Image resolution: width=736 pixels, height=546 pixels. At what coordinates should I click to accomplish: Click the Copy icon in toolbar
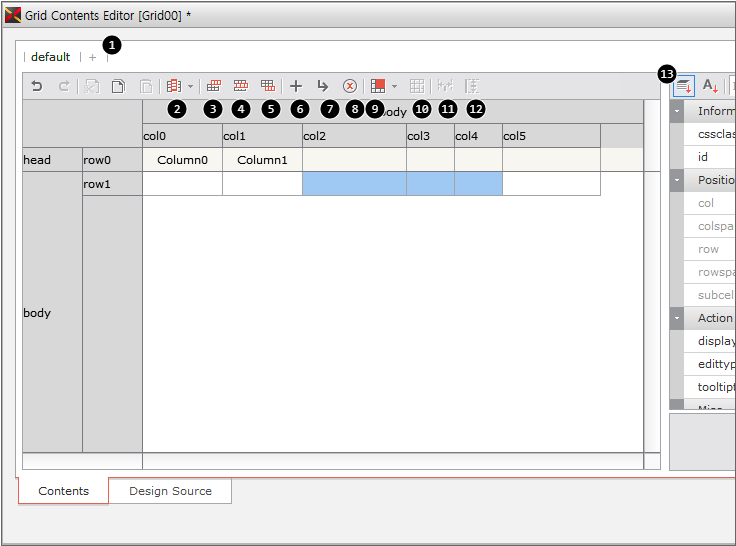point(118,87)
